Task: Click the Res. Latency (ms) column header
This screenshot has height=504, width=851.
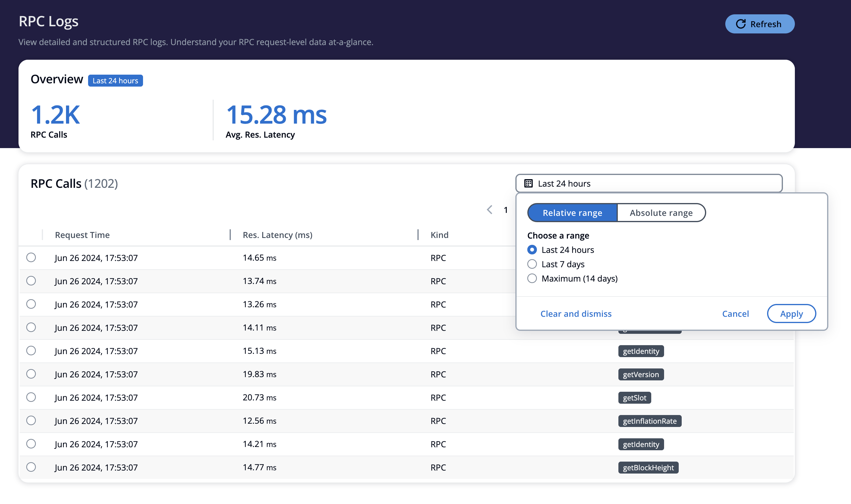Action: coord(277,235)
